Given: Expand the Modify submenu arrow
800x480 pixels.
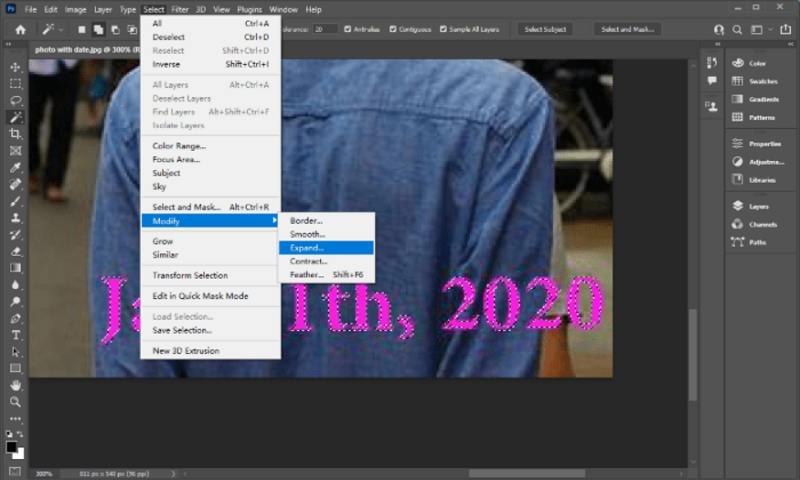Looking at the screenshot, I should pos(274,220).
